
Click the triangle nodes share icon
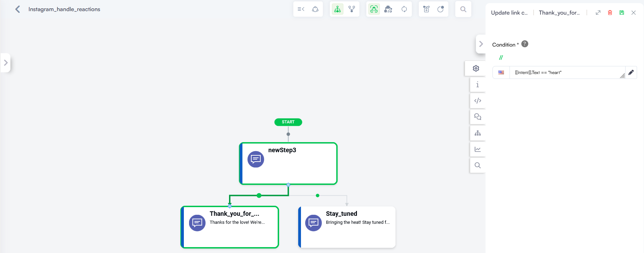click(315, 9)
